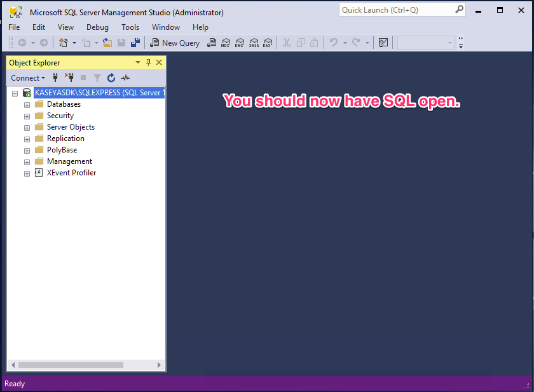
Task: Open the Debug menu
Action: (97, 27)
